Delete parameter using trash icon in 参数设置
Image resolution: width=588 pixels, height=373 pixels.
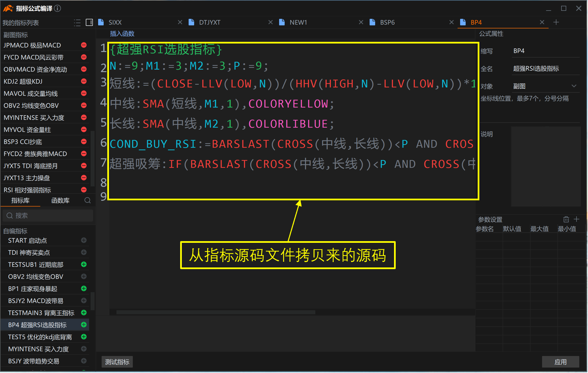[x=566, y=220]
